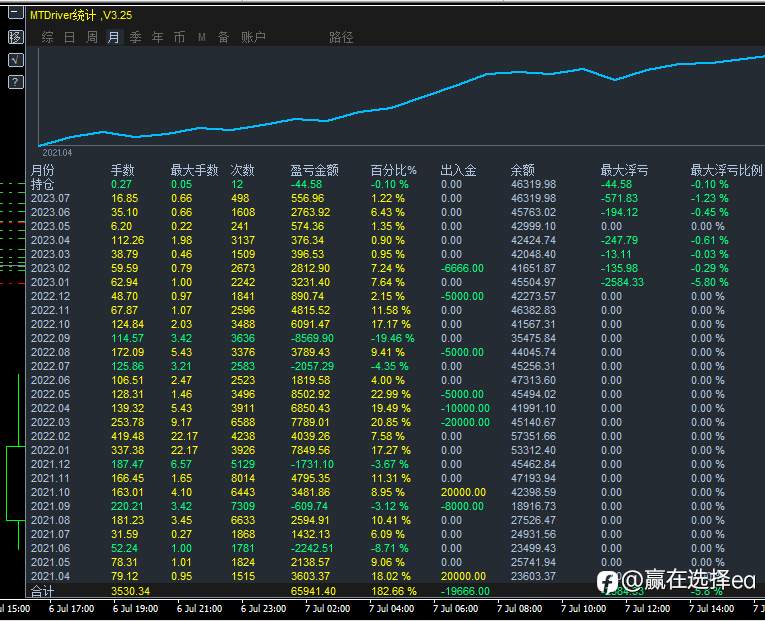This screenshot has height=621, width=765.
Task: Switch to the 年 yearly tab
Action: click(x=158, y=37)
